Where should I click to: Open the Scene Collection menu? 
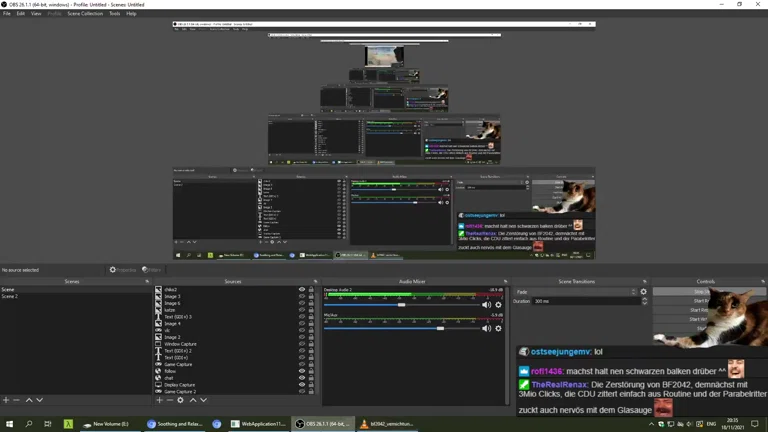85,14
